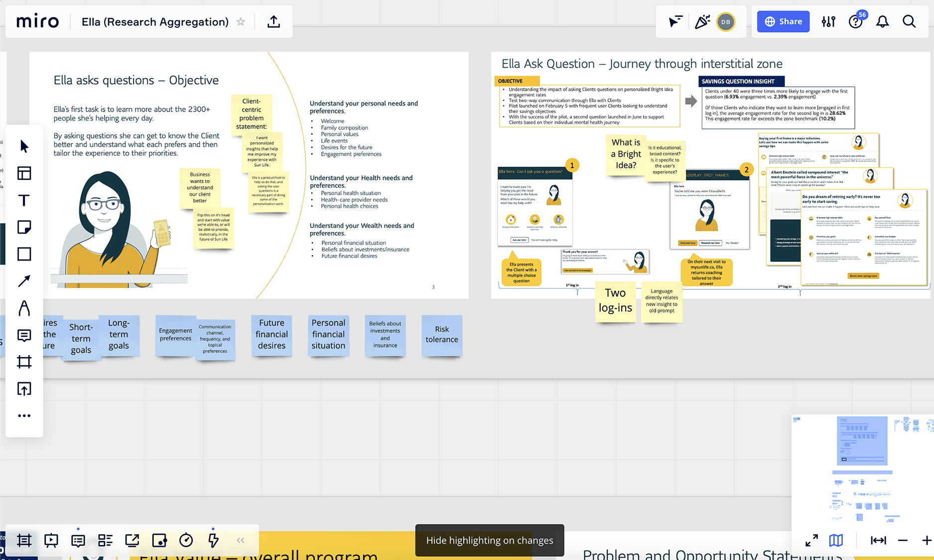Select the Text tool
The height and width of the screenshot is (560, 934).
pos(24,200)
